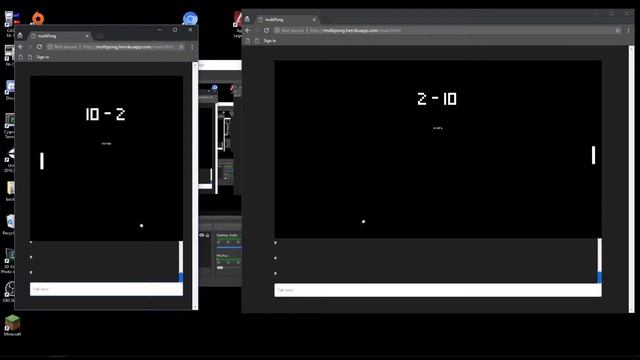Open the Chrome three-dot menu in left window

(x=192, y=47)
